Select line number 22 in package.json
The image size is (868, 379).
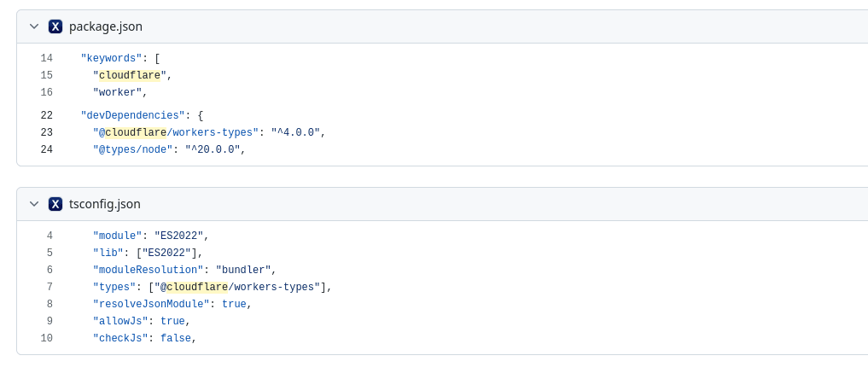point(46,115)
